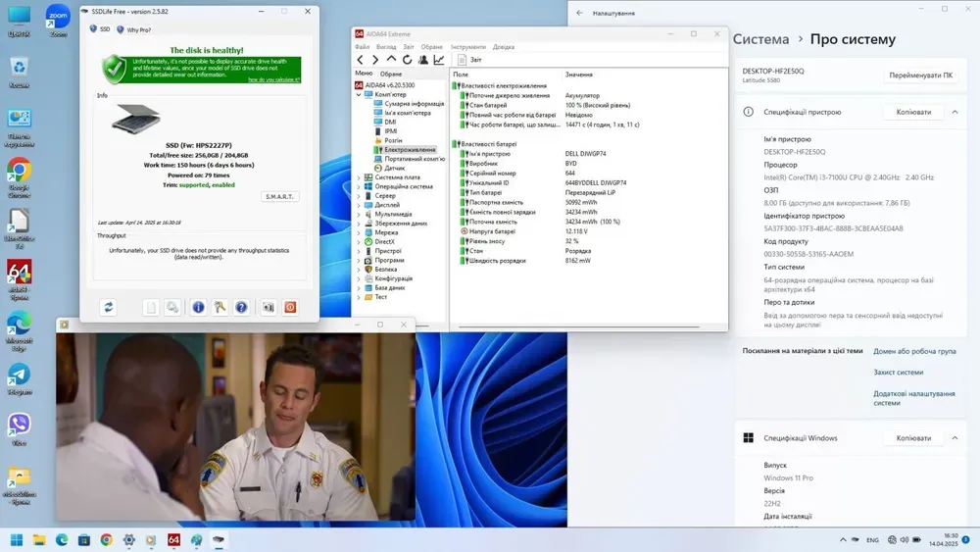Open the AIDA64 graph toolbar icon
The image size is (980, 552).
pyautogui.click(x=439, y=60)
